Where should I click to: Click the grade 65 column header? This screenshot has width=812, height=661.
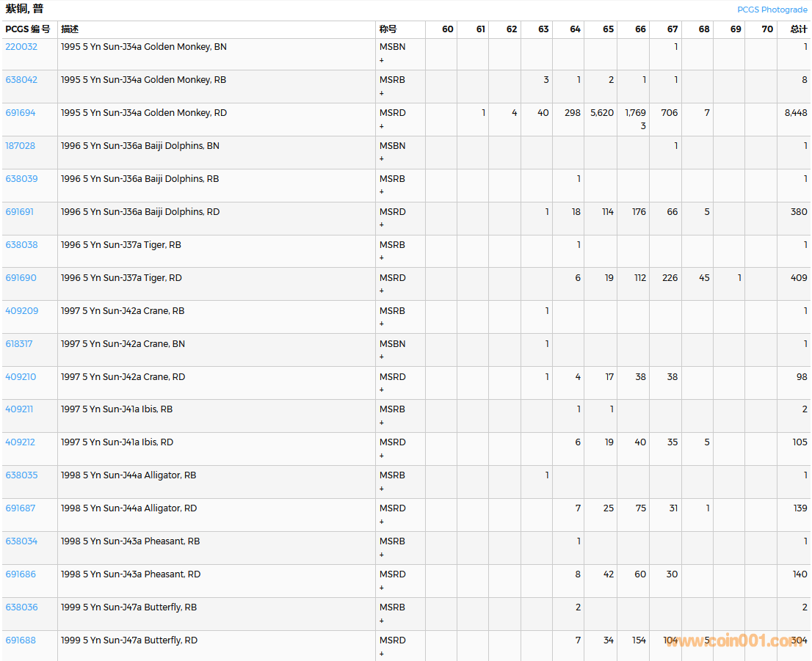pyautogui.click(x=608, y=29)
